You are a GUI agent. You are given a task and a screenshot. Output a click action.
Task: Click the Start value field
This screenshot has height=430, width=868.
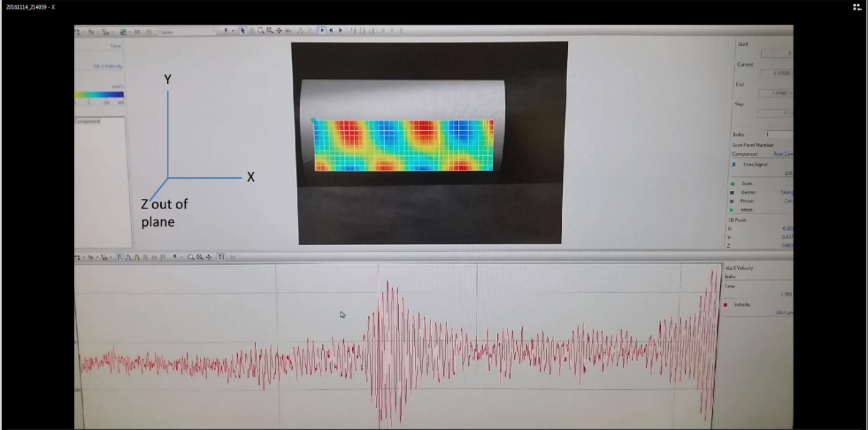[777, 53]
